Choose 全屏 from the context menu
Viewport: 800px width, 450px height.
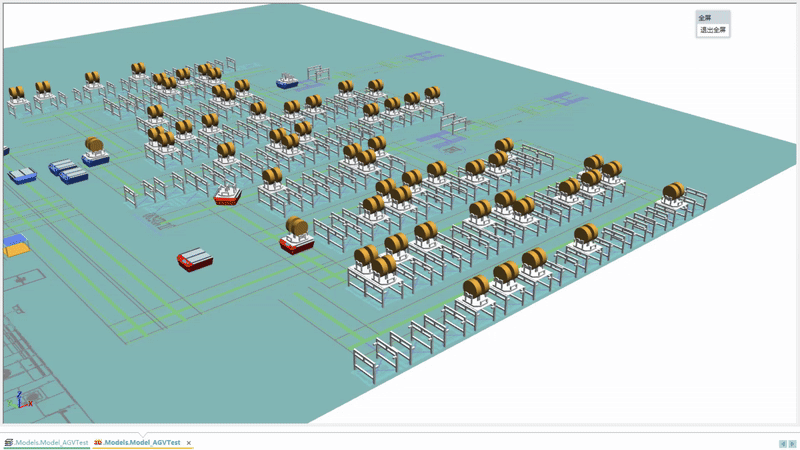(705, 18)
